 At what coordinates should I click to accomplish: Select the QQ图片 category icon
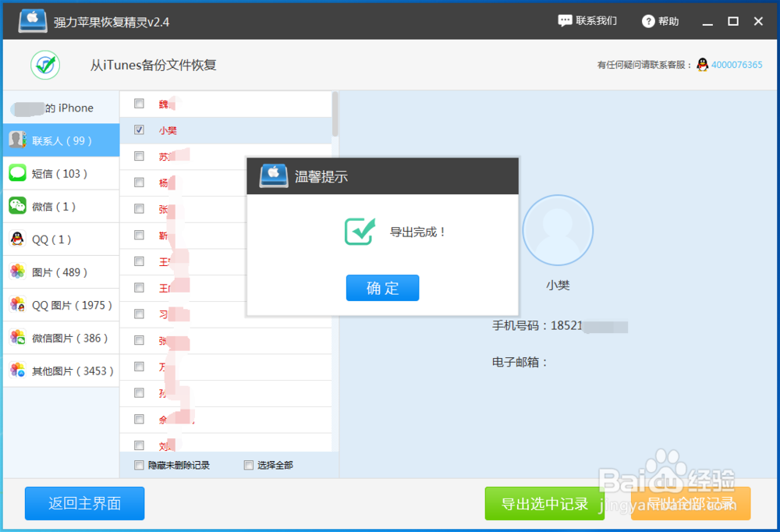[17, 304]
